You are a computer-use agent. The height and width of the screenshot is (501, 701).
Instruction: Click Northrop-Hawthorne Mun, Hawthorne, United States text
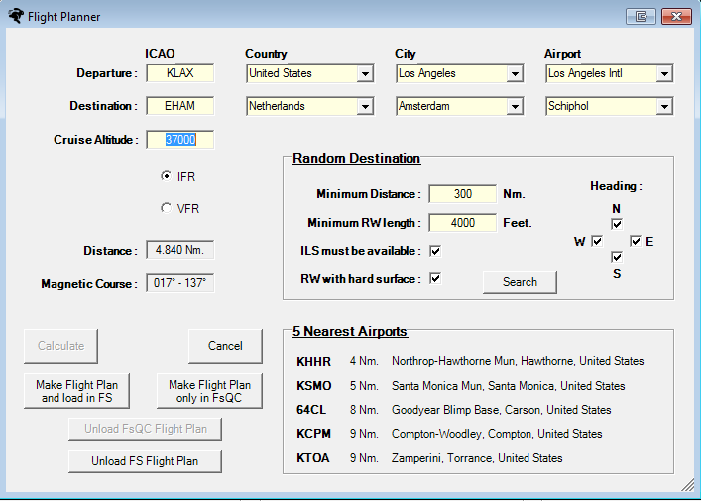(x=518, y=361)
